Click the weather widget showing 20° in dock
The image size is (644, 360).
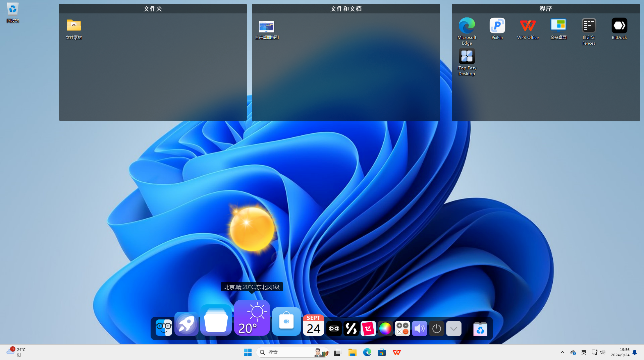pos(252,318)
